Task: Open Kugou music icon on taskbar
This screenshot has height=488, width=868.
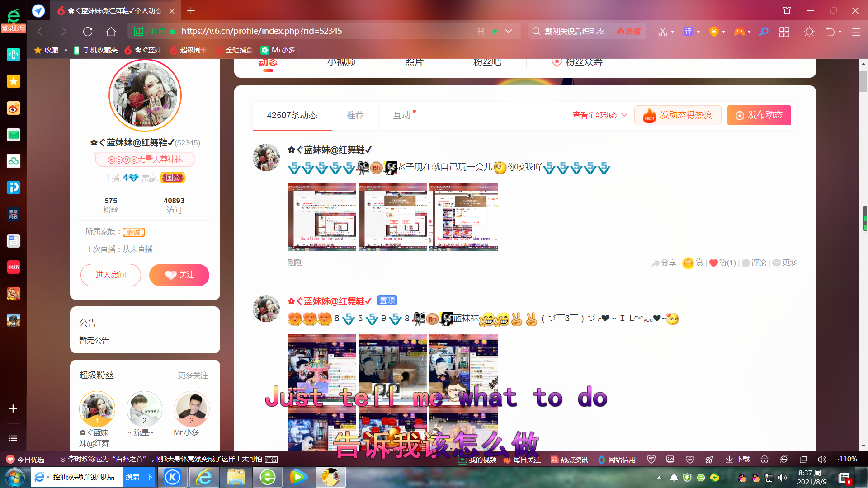Action: tap(173, 477)
